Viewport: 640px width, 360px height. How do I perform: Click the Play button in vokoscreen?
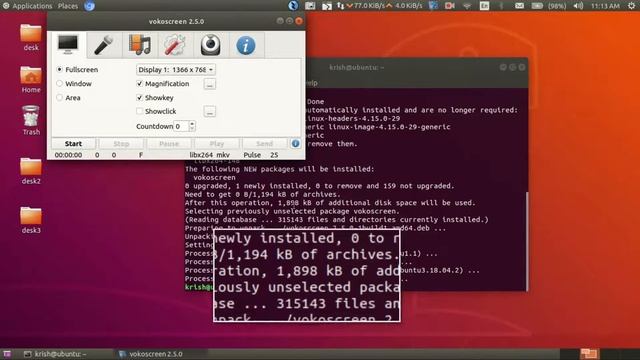(217, 144)
